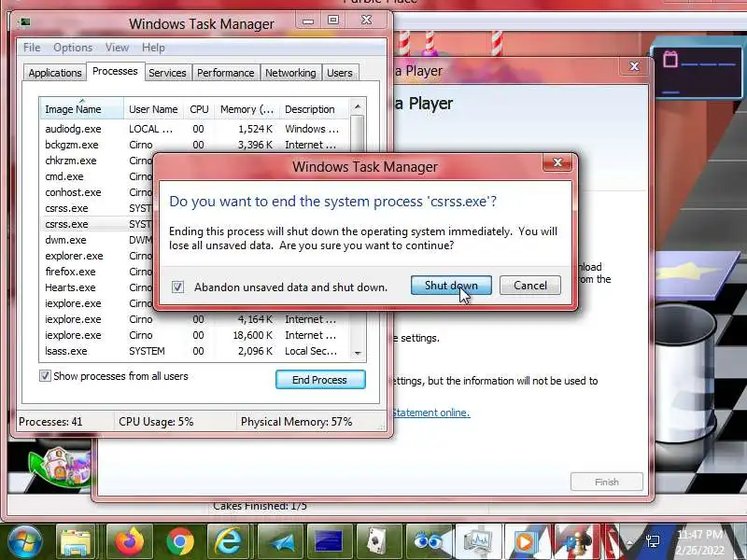
Task: Open the taskbar clock showing 11:47 PM
Action: (x=699, y=542)
